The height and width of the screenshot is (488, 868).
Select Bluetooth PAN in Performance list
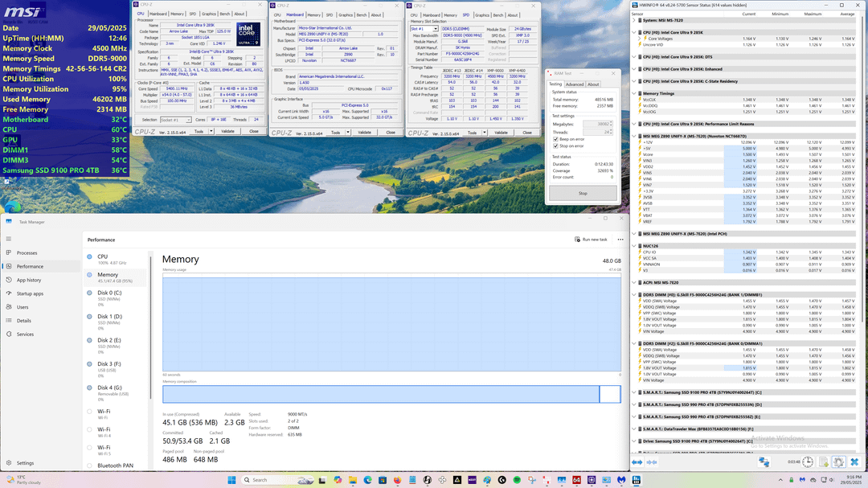coord(115,465)
